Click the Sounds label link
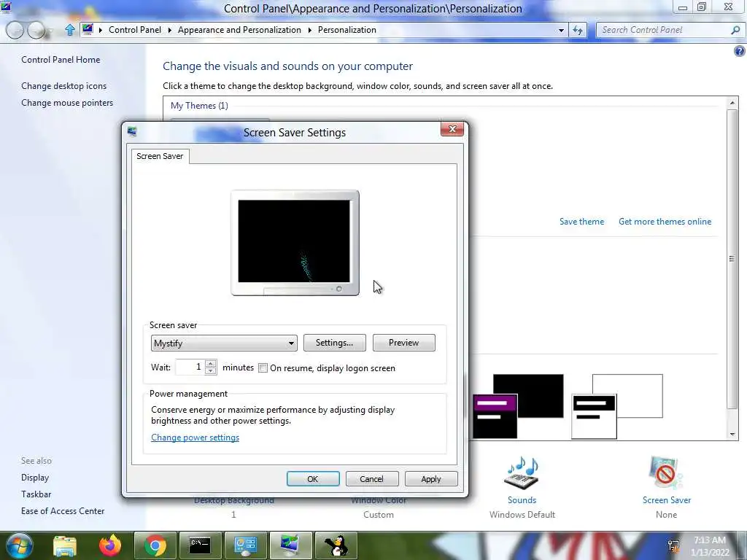This screenshot has height=560, width=747. pos(522,500)
